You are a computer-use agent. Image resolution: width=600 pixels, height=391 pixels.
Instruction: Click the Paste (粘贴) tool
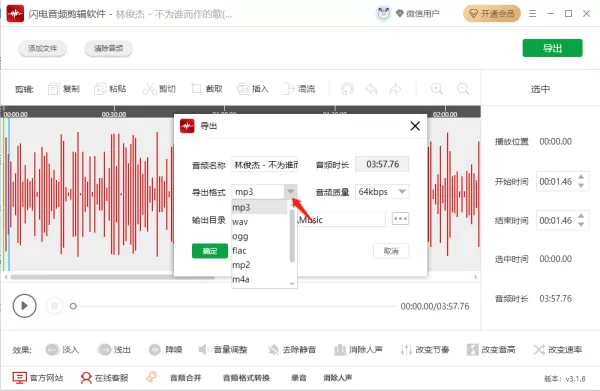pyautogui.click(x=110, y=89)
